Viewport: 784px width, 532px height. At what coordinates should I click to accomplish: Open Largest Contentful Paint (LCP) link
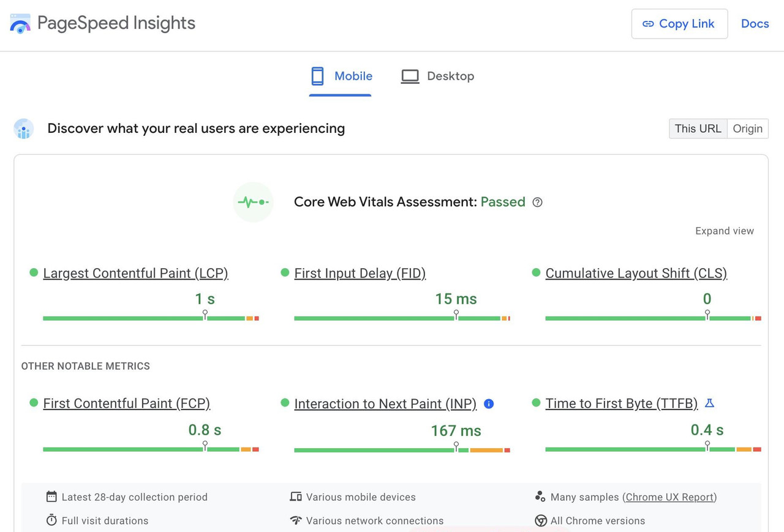pos(135,273)
